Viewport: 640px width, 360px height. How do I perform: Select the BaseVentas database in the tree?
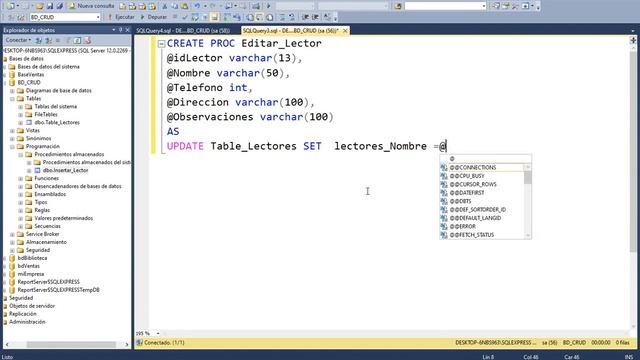(31, 75)
